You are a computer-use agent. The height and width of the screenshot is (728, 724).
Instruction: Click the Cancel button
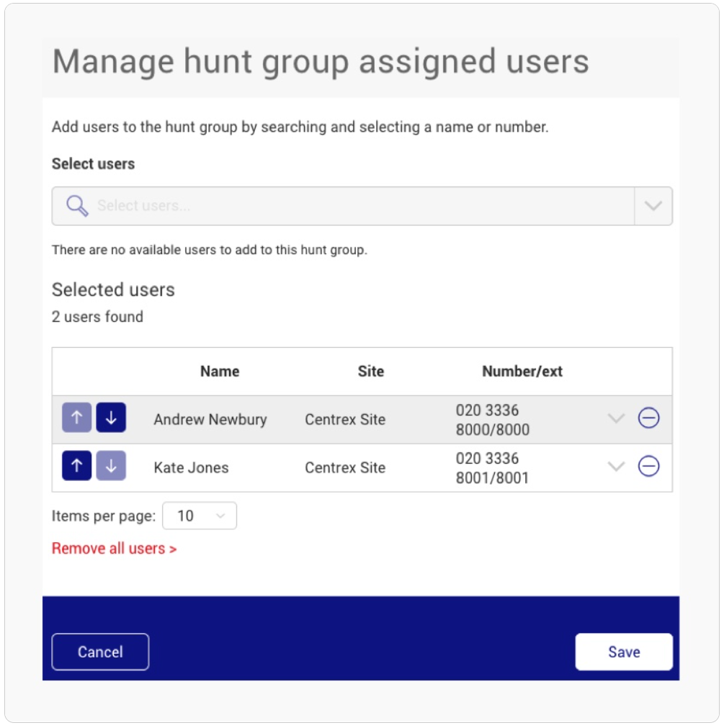click(100, 652)
